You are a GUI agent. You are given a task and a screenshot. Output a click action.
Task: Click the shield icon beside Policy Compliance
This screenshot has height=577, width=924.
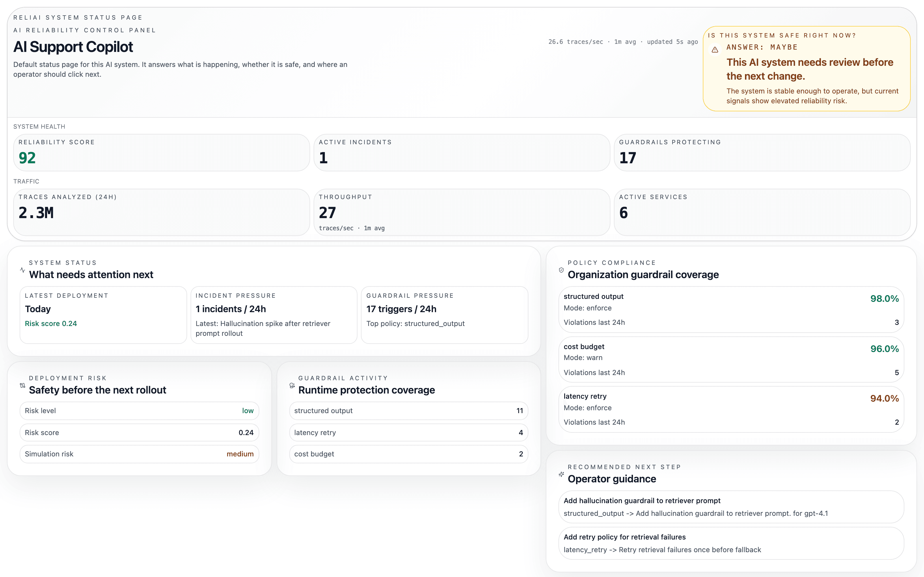point(561,270)
